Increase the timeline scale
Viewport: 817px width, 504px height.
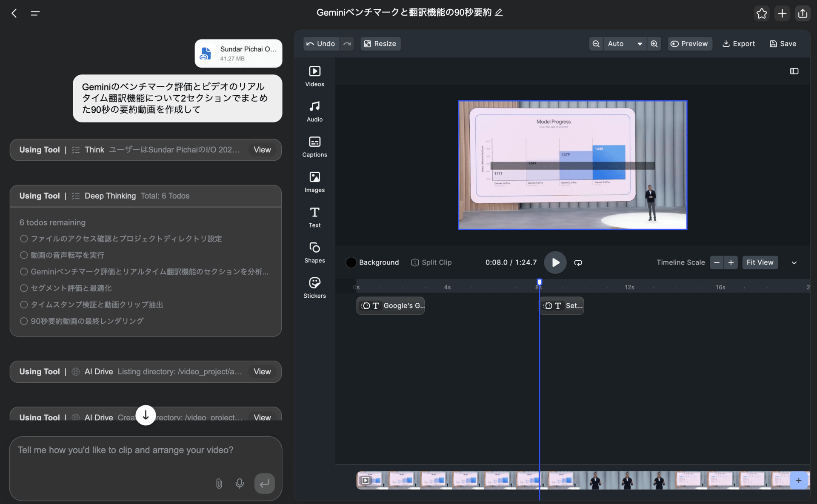click(731, 262)
